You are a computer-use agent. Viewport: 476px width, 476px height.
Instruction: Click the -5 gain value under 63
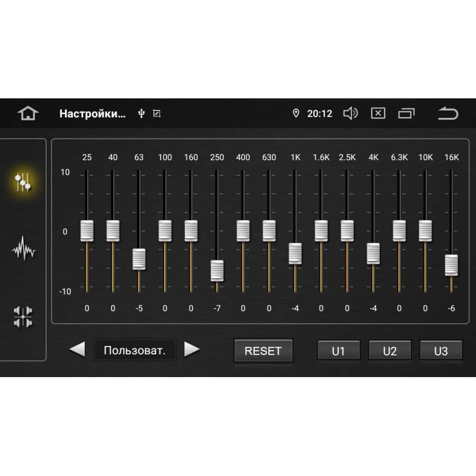139,308
